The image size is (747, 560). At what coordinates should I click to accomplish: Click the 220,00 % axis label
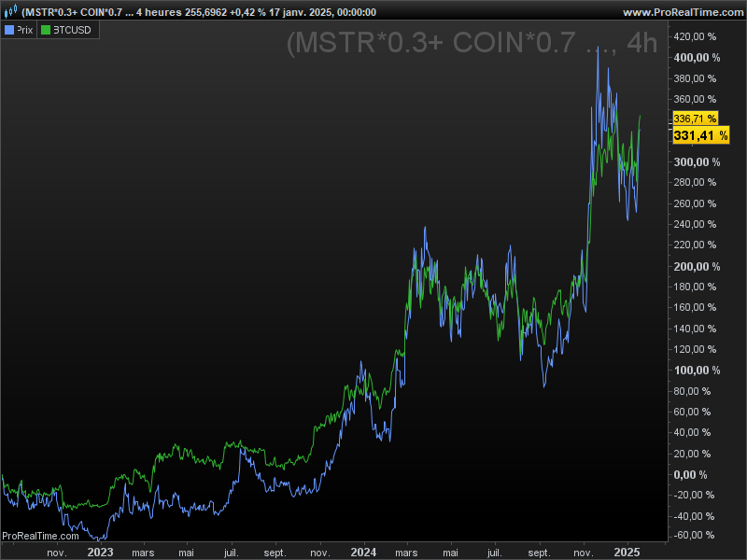click(695, 245)
